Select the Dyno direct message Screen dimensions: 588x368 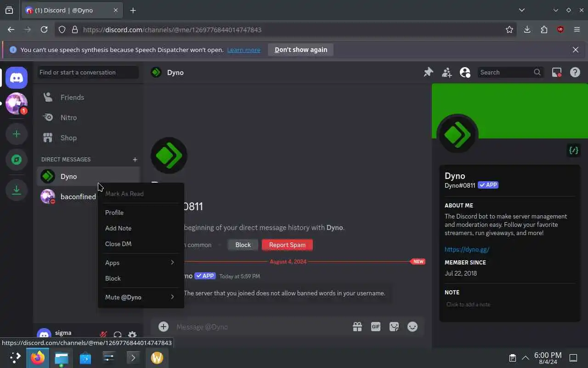click(88, 176)
